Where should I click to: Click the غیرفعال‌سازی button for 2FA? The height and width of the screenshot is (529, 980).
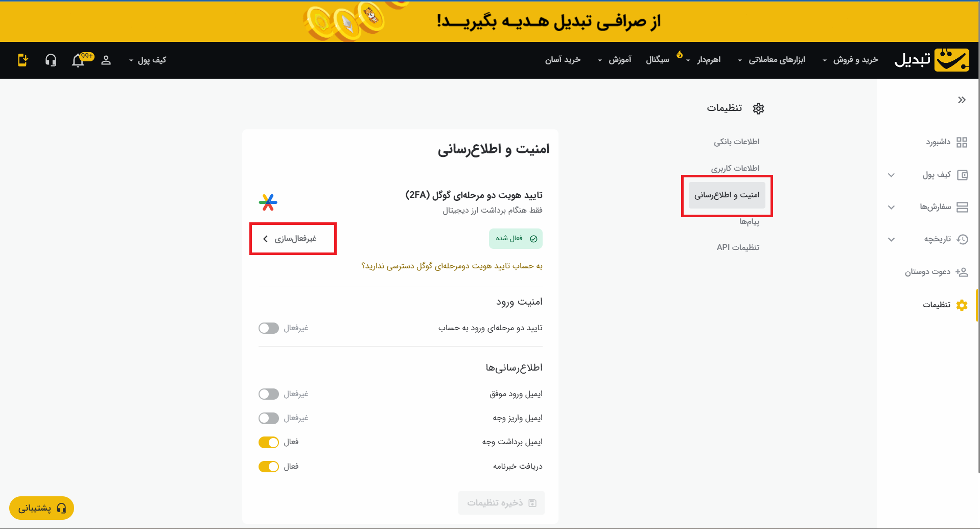tap(293, 239)
